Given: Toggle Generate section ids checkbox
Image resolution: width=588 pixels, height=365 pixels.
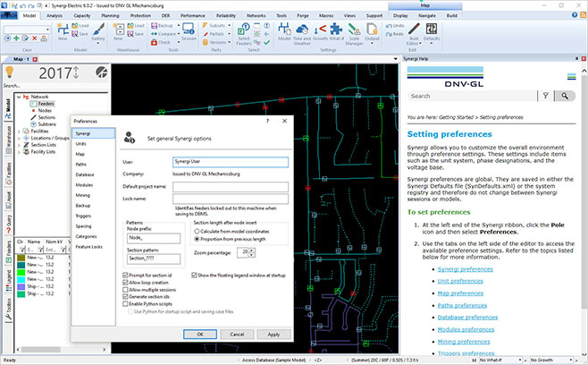Looking at the screenshot, I should pos(126,297).
